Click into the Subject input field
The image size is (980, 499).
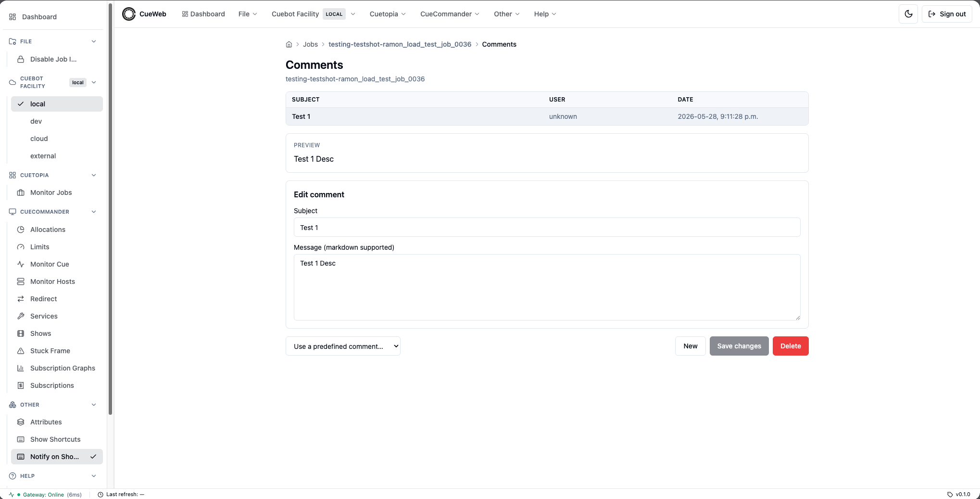(x=547, y=227)
